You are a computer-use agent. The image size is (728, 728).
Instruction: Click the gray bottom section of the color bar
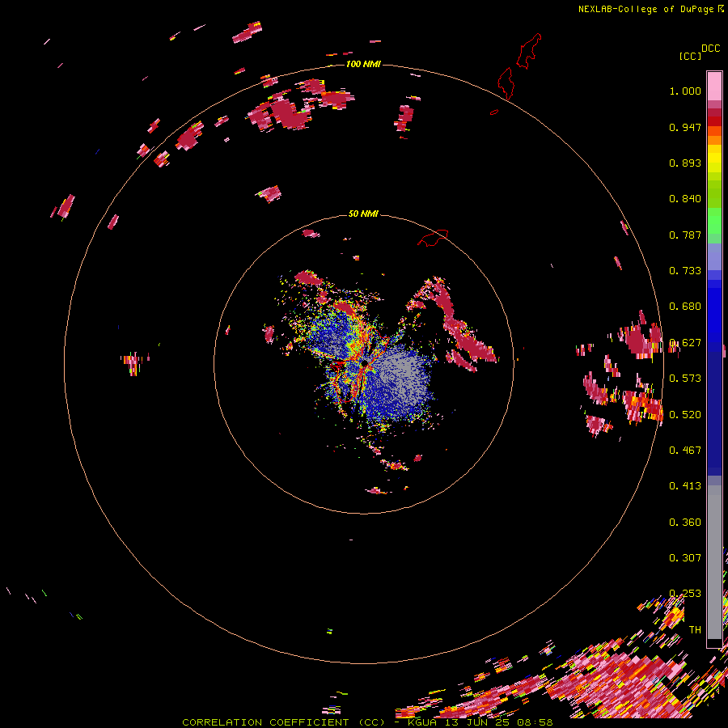pyautogui.click(x=714, y=562)
